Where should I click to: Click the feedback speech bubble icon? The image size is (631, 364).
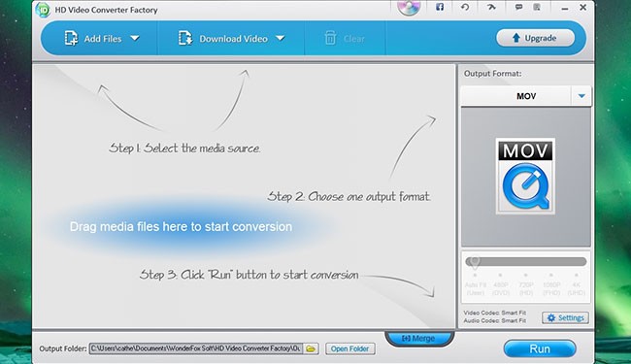(x=518, y=7)
